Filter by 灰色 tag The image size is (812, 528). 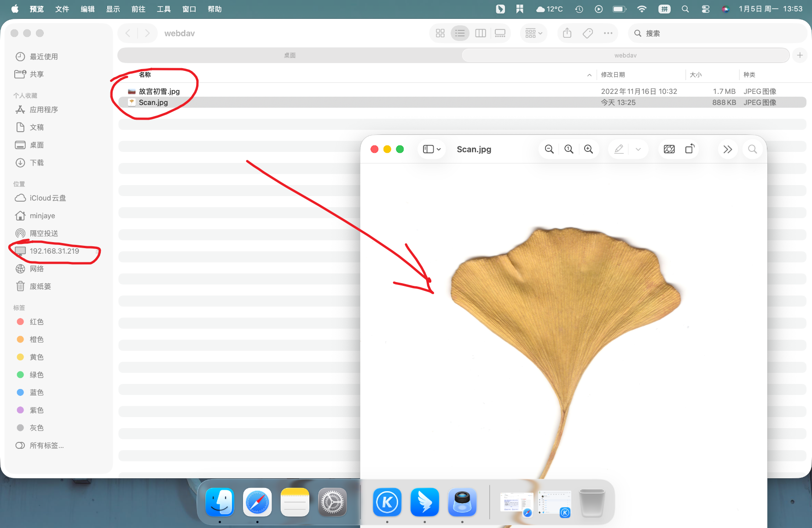tap(30, 428)
